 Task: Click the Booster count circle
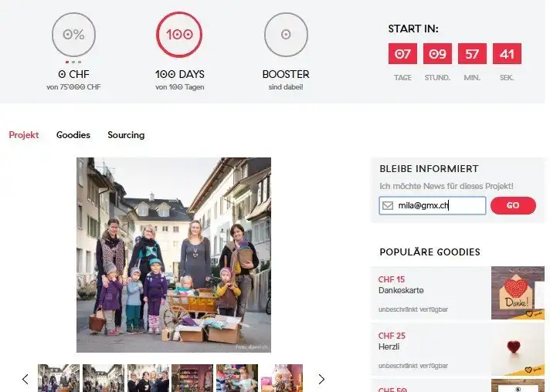[x=286, y=35]
